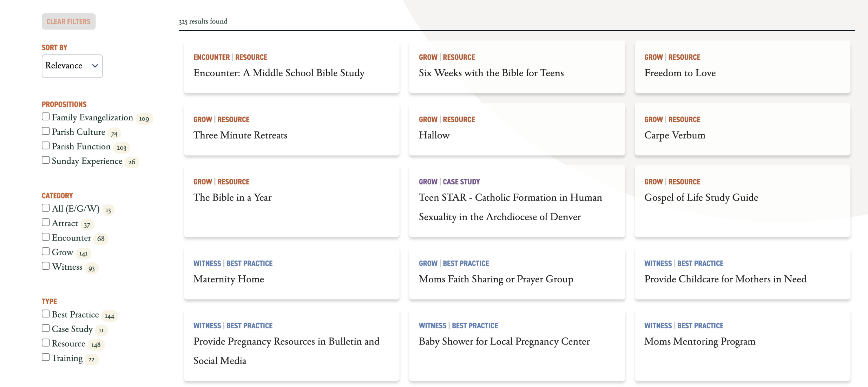Open the Moms Mentoring Program card
Screen dimensions: 868x387
[742, 345]
